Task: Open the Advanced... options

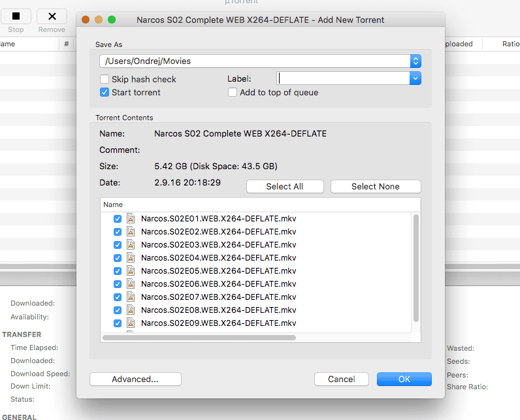Action: (x=135, y=379)
